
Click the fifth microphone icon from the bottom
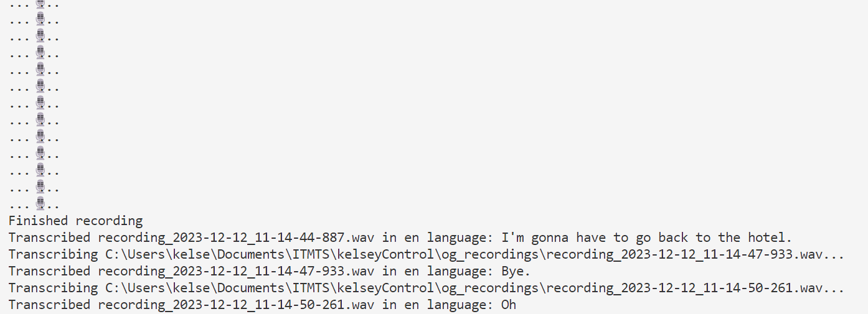40,136
